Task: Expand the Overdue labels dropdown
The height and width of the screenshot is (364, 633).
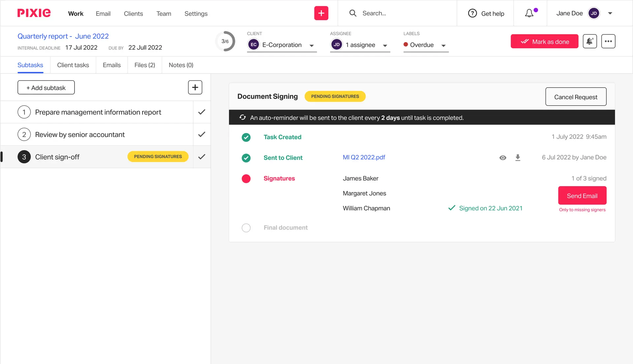Action: click(443, 45)
